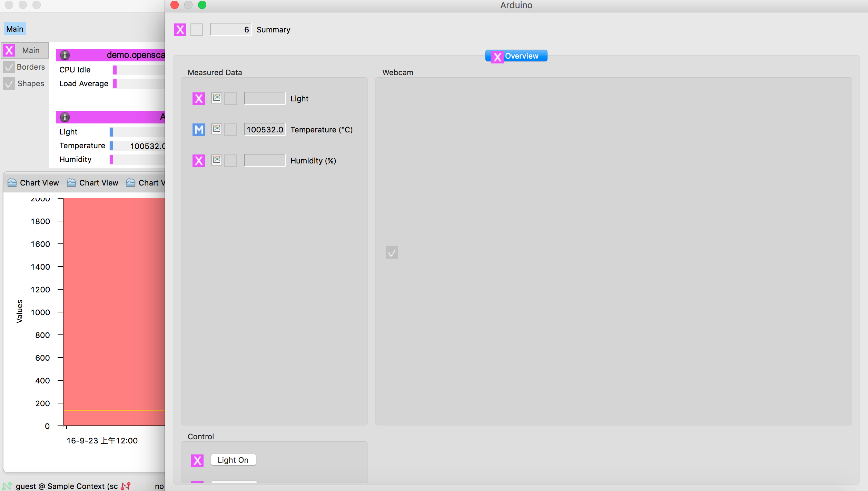868x491 pixels.
Task: Click info icon on demo.opensca header
Action: point(65,55)
